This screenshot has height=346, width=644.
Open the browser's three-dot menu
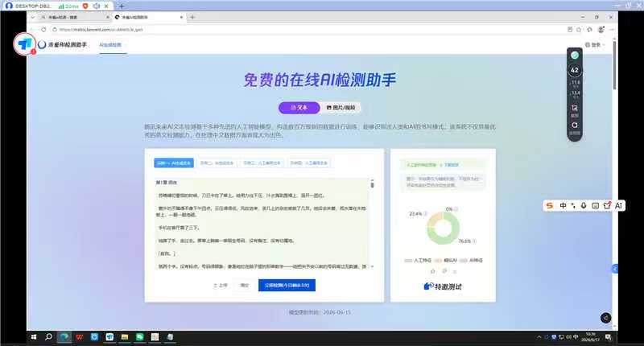[x=612, y=30]
